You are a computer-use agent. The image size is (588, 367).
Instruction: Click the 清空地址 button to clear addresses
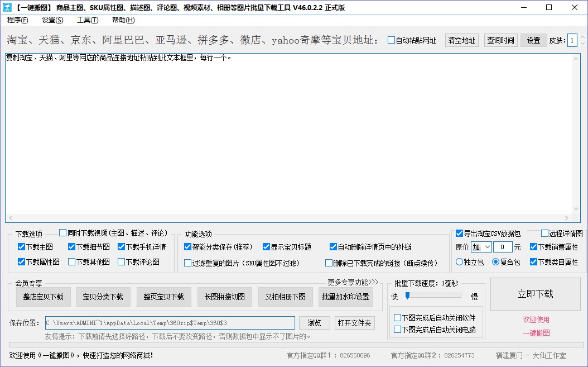tap(461, 40)
